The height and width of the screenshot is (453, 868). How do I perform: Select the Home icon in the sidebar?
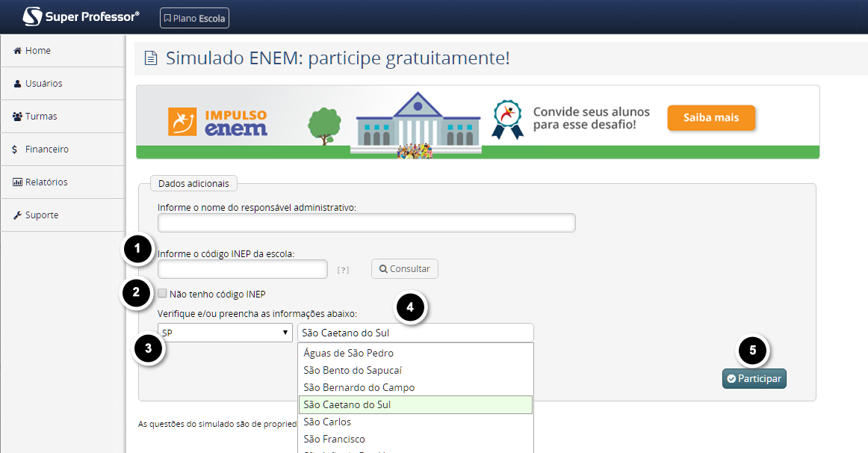click(x=17, y=51)
